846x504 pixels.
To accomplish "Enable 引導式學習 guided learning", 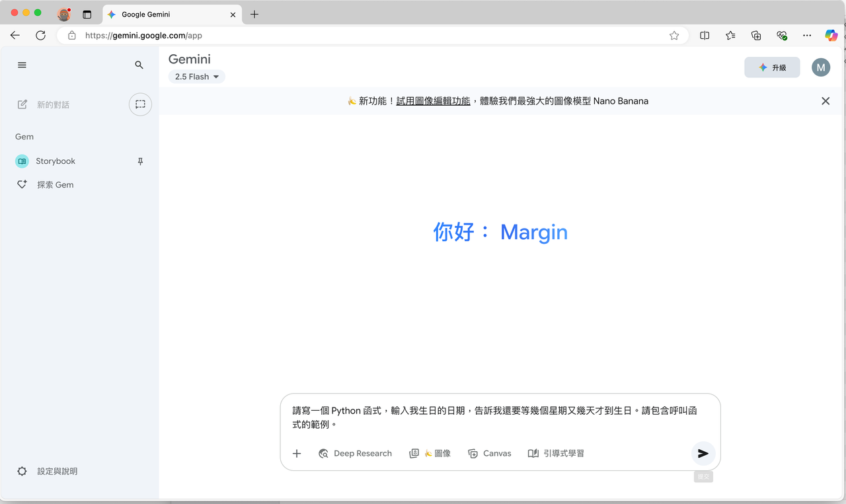I will [556, 453].
